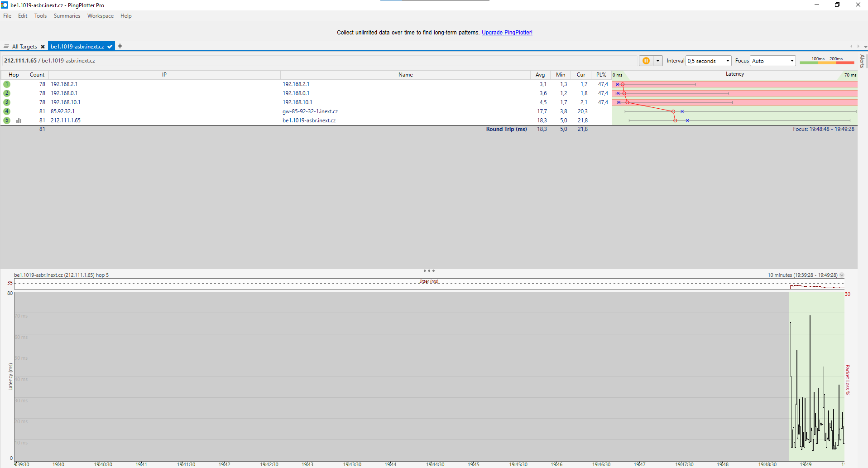Click the checkmark on the be1.1019-asbr.inext.cz tab
Screen dimensions: 868x468
click(110, 47)
